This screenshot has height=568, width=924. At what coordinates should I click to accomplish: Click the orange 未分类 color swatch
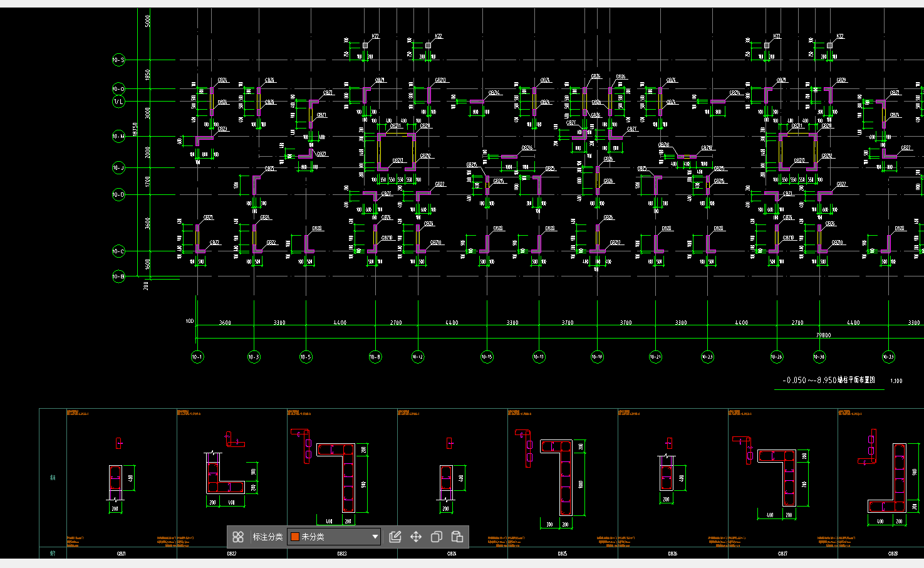point(295,537)
